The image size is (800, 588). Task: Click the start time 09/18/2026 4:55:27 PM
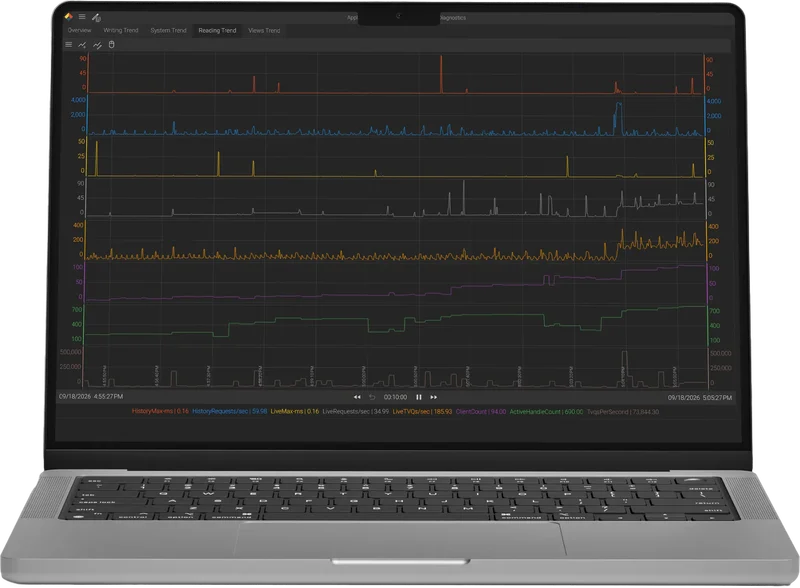coord(91,396)
